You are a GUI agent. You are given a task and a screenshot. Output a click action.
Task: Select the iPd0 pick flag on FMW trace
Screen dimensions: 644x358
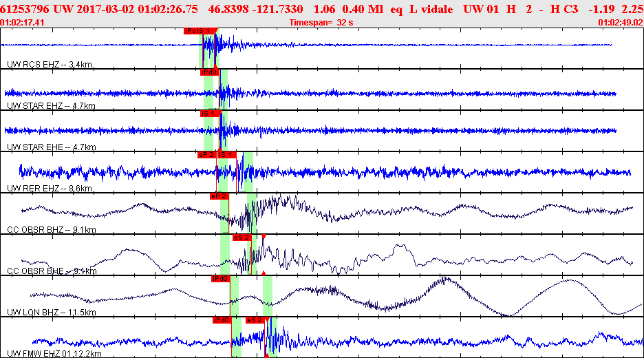coord(222,320)
